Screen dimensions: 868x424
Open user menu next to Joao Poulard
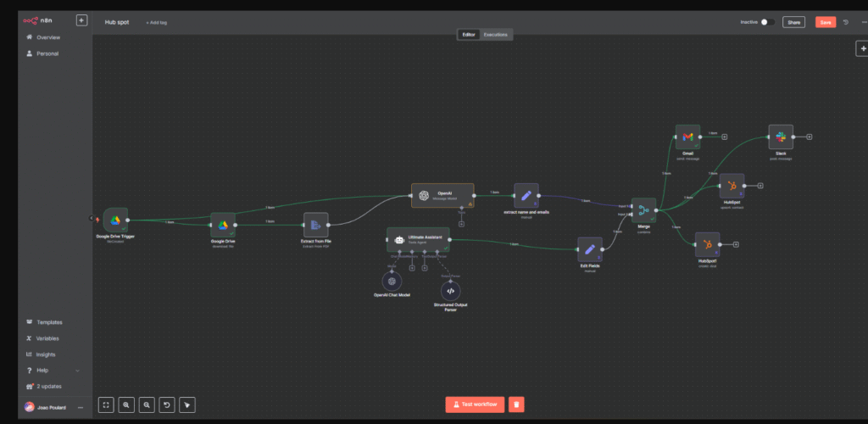coord(81,407)
